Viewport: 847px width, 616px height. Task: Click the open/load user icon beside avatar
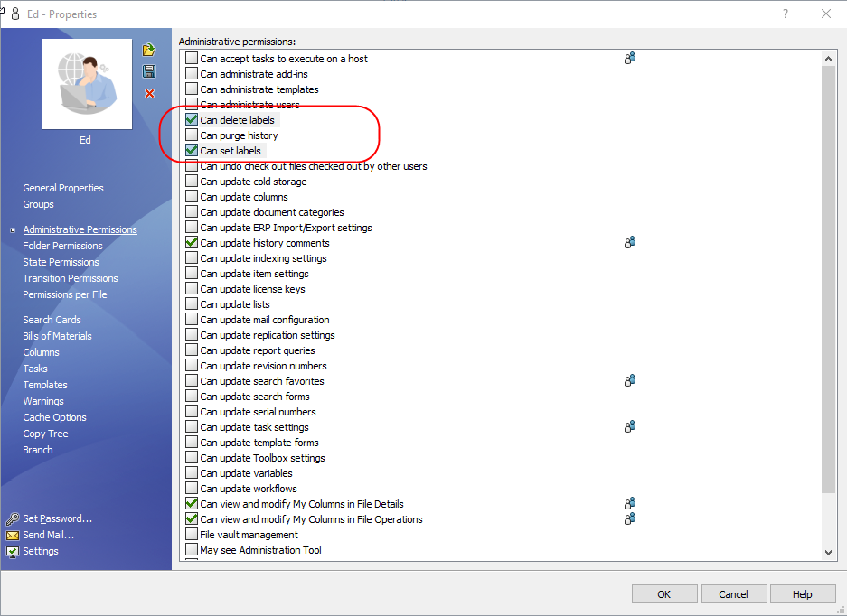[149, 50]
